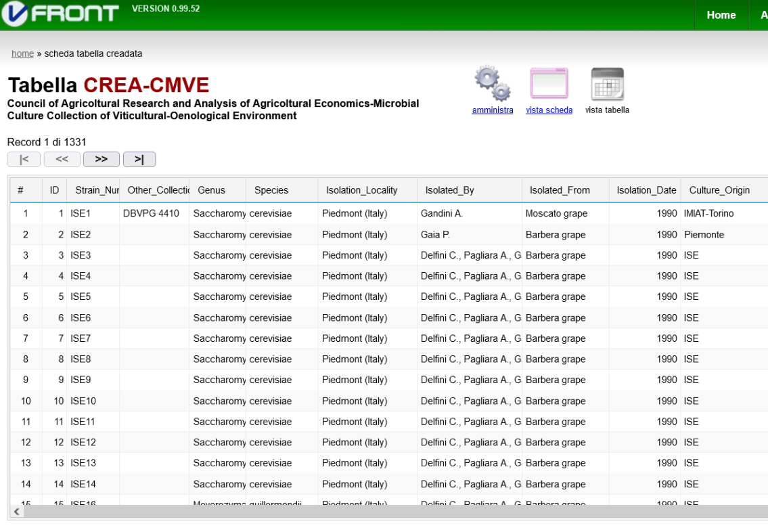
Task: Select the ISE6 strain cell
Action: (x=93, y=318)
